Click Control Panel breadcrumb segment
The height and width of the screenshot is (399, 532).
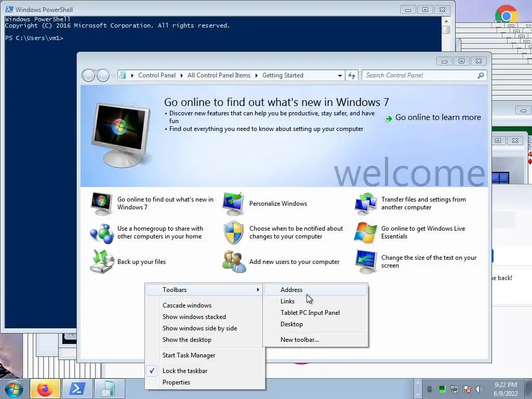point(157,75)
